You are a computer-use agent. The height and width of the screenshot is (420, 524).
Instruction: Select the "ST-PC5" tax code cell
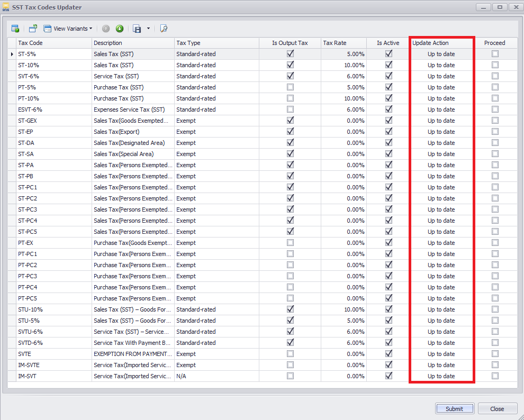point(54,232)
